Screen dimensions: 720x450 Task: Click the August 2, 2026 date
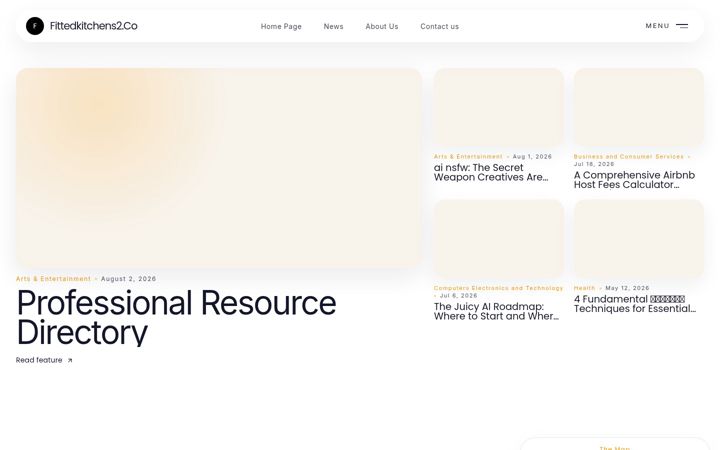[x=129, y=279]
